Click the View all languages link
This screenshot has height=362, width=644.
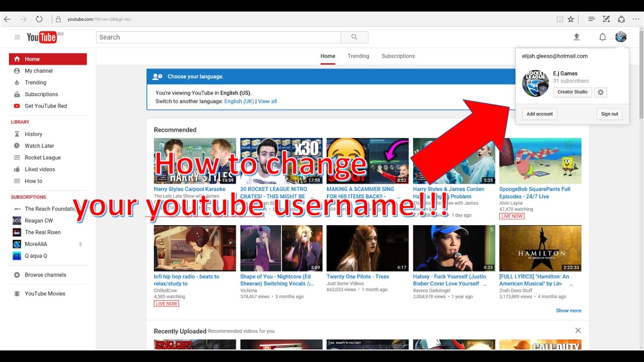point(267,102)
